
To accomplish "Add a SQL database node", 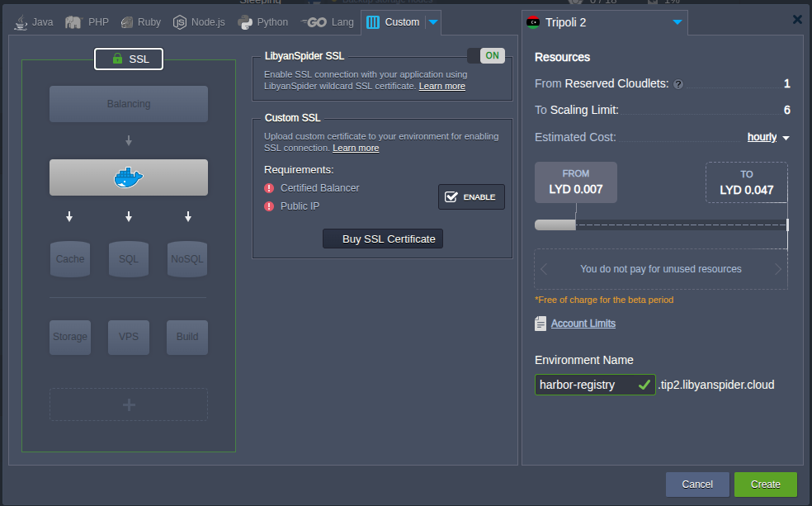I will point(128,258).
